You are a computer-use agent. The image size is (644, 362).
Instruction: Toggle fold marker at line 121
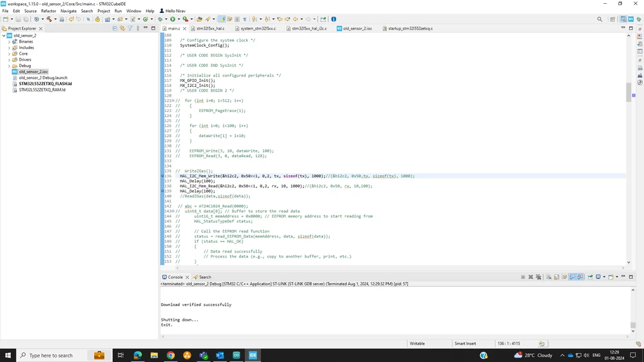[173, 100]
